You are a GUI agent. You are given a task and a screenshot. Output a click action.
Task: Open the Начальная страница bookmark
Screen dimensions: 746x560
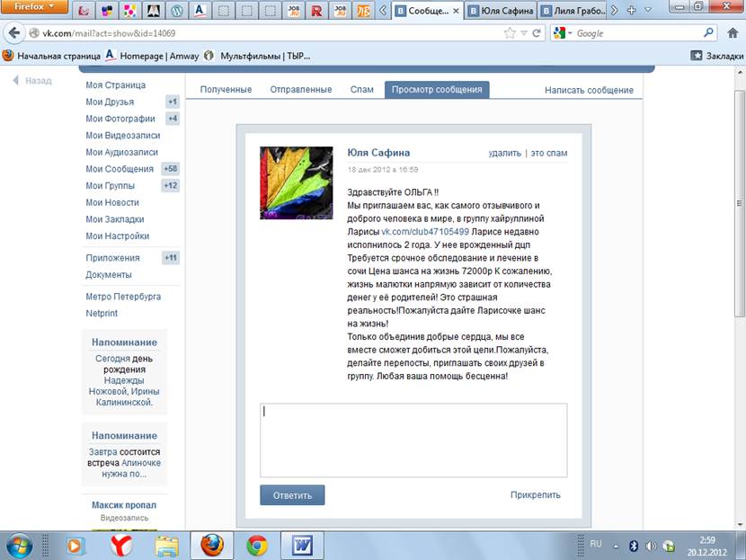pos(51,56)
